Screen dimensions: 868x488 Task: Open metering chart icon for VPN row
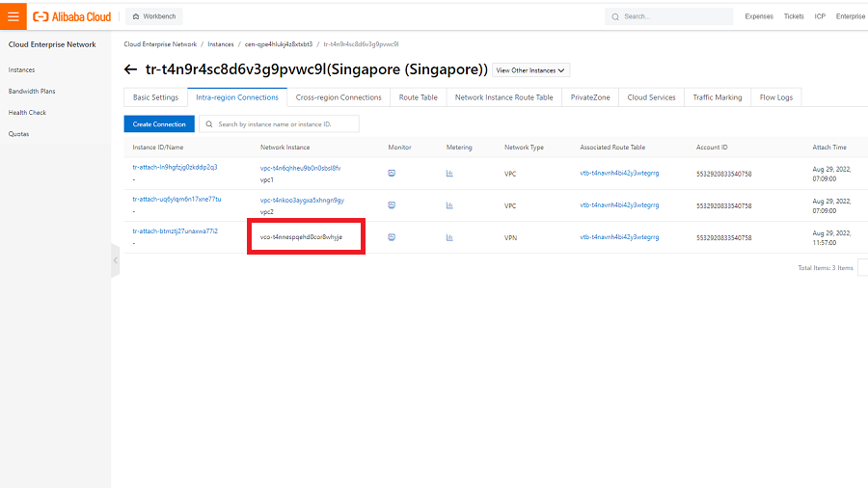coord(449,236)
